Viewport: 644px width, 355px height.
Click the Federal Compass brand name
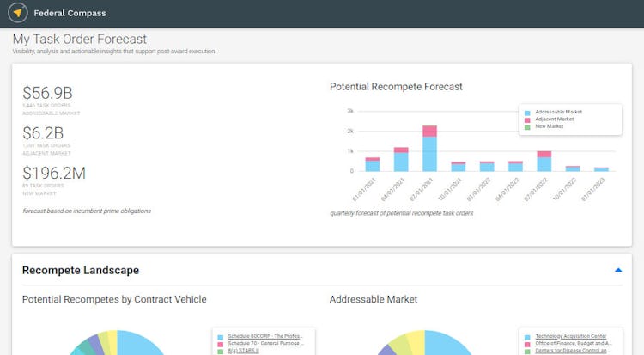click(70, 13)
